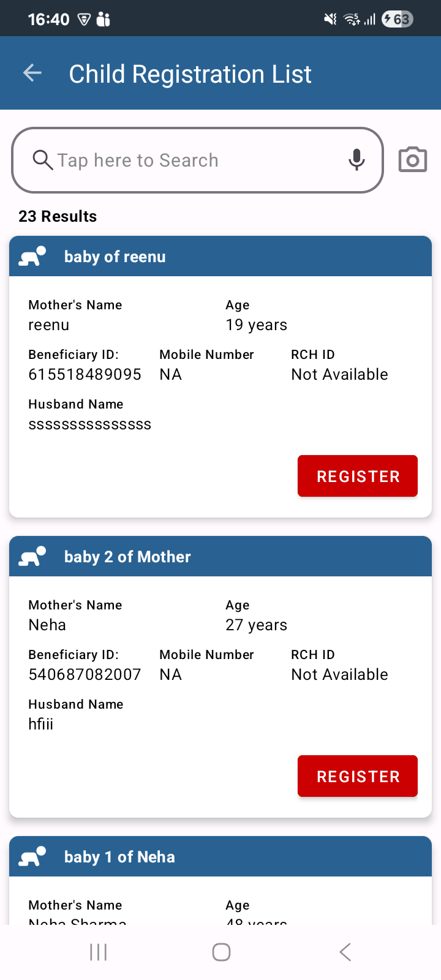Screen dimensions: 441x980
Task: Open baby 2 of Mother card header
Action: [x=221, y=556]
